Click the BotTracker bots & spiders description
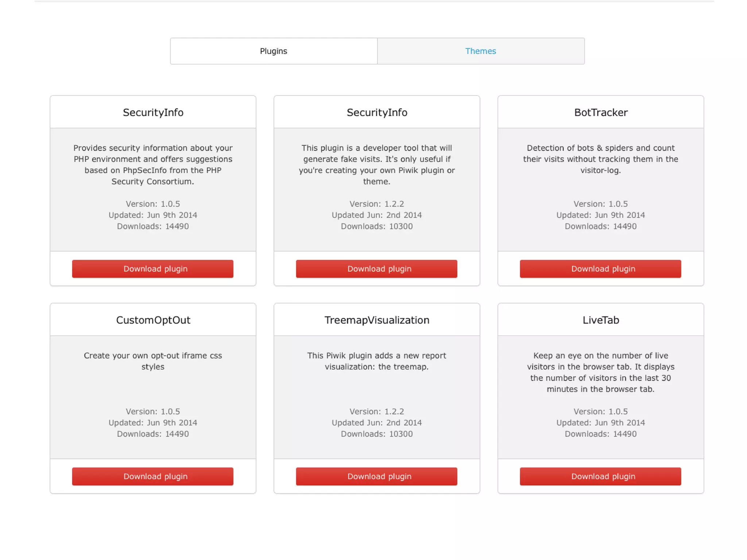747x560 pixels. [x=601, y=159]
